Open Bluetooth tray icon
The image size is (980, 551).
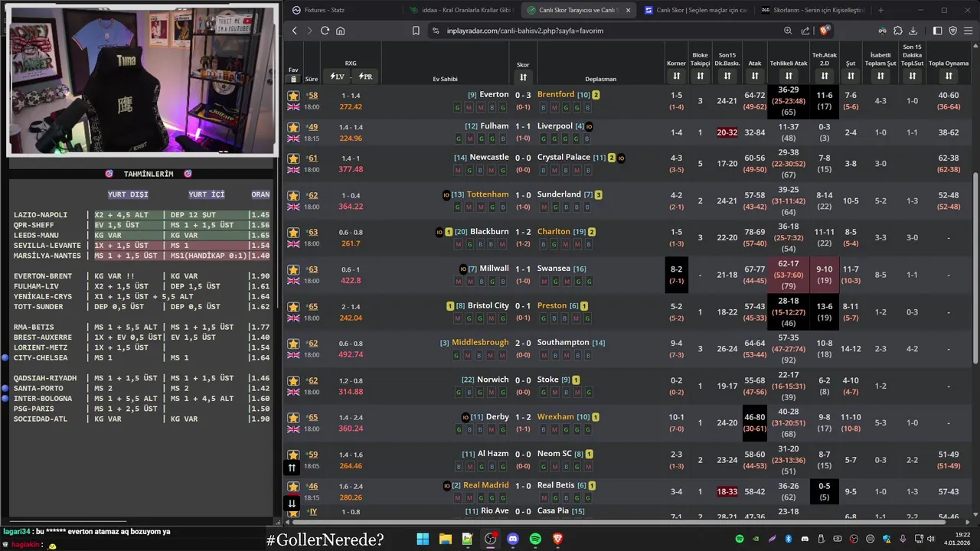788,539
